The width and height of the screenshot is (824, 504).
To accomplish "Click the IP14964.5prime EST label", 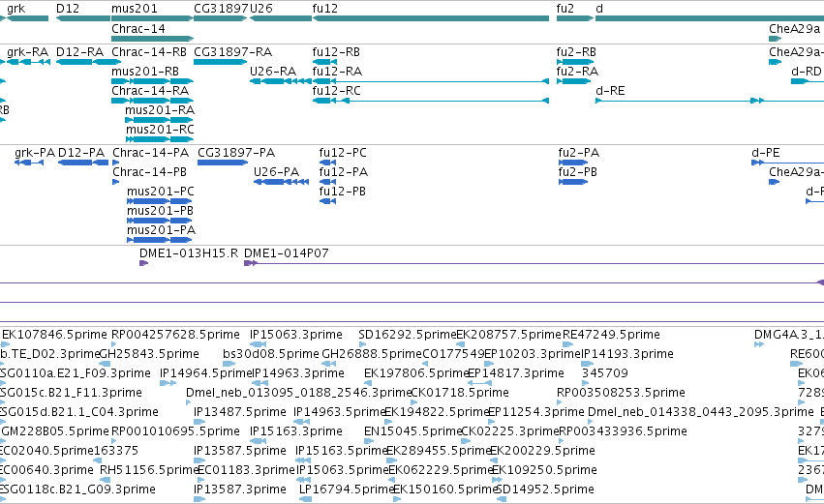I will coord(206,373).
